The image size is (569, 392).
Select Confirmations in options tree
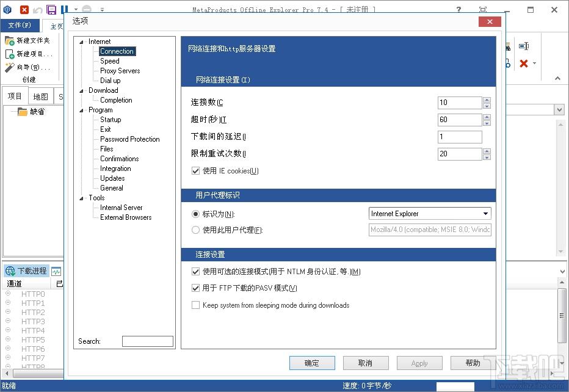[x=120, y=159]
